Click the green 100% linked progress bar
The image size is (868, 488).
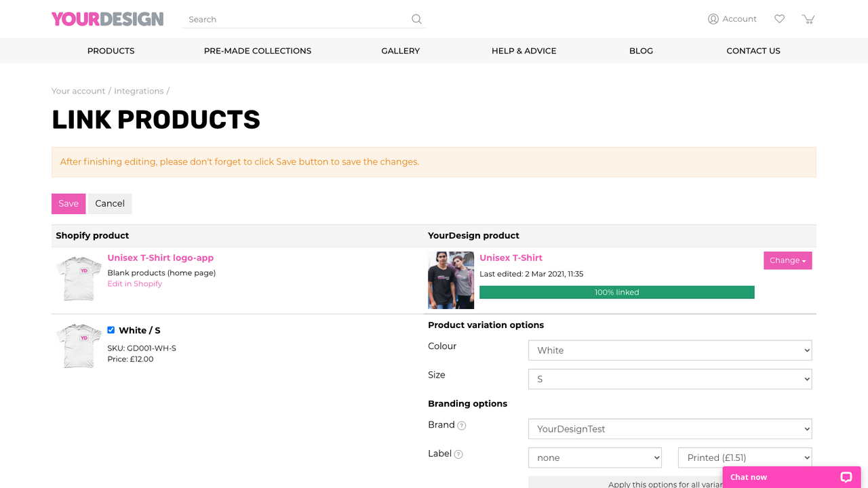pos(617,292)
